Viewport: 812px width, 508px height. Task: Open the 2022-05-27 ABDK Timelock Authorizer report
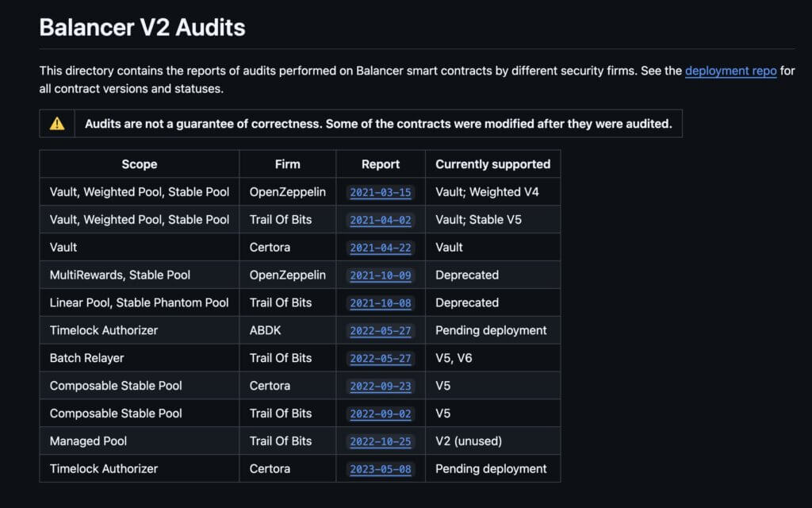pyautogui.click(x=380, y=330)
